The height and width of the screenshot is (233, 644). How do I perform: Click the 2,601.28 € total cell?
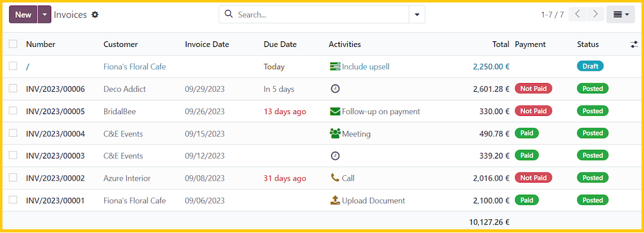491,89
